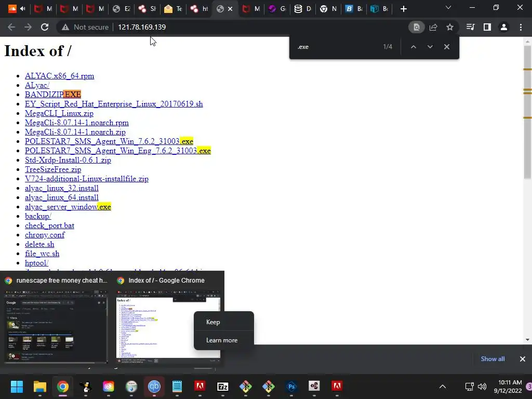532x399 pixels.
Task: Open the V724-additional-Linux-installfile.zip link
Action: 87,179
